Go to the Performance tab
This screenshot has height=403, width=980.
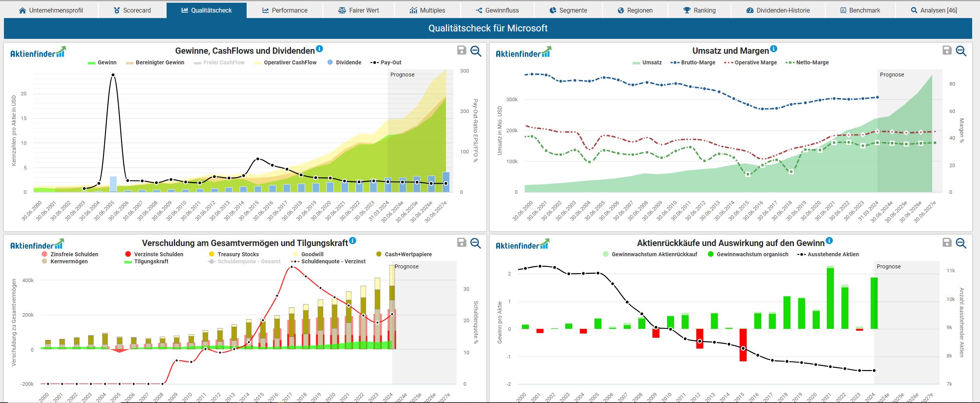click(x=285, y=10)
